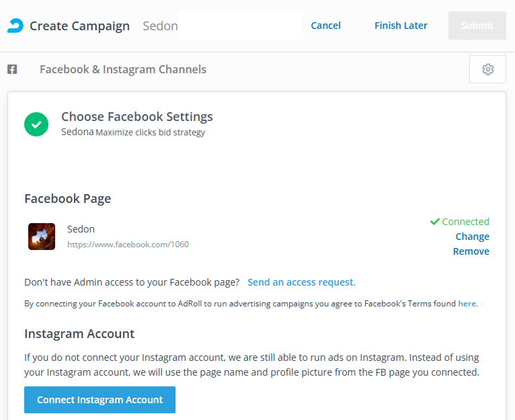
Task: Click Connect Instagram Account button
Action: [100, 400]
